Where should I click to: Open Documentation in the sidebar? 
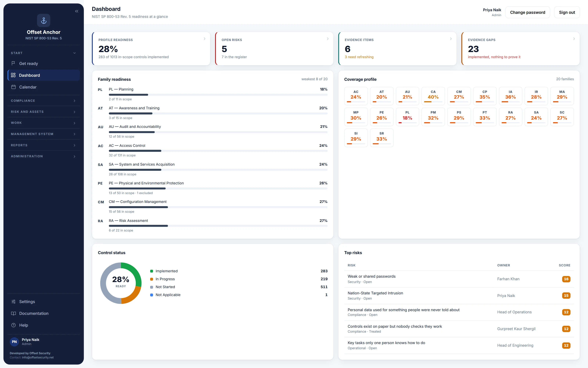tap(44, 314)
